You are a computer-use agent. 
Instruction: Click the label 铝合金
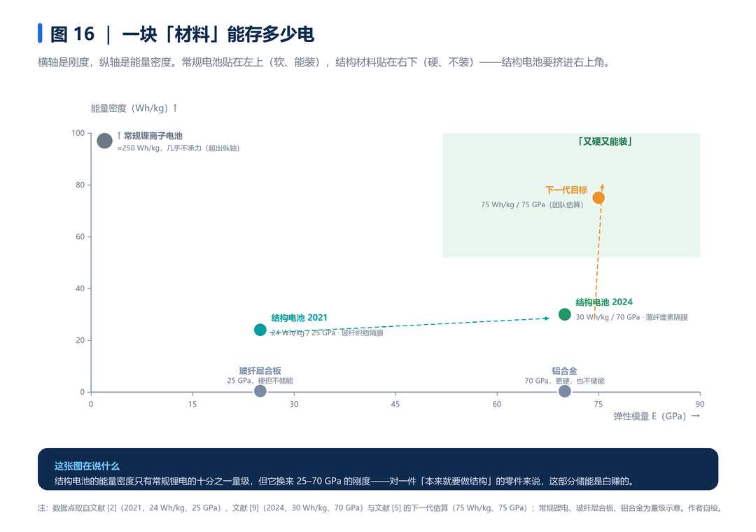pos(565,371)
